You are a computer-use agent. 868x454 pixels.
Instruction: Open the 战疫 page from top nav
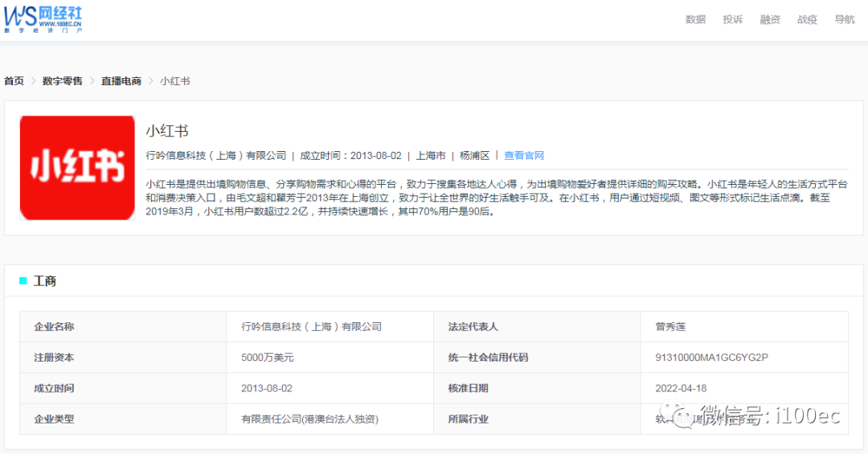[x=807, y=19]
